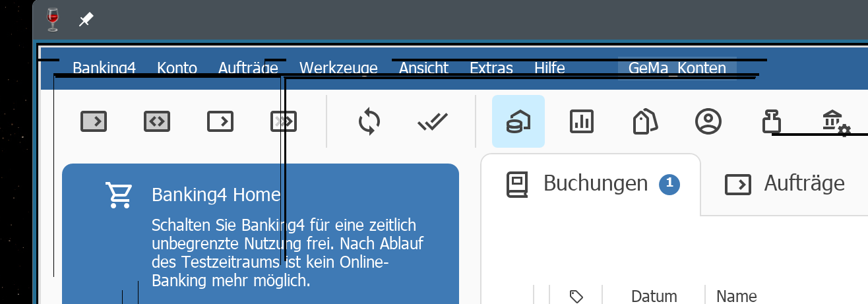Viewport: 868px width, 304px height.
Task: Click the price tags categories icon
Action: point(645,122)
